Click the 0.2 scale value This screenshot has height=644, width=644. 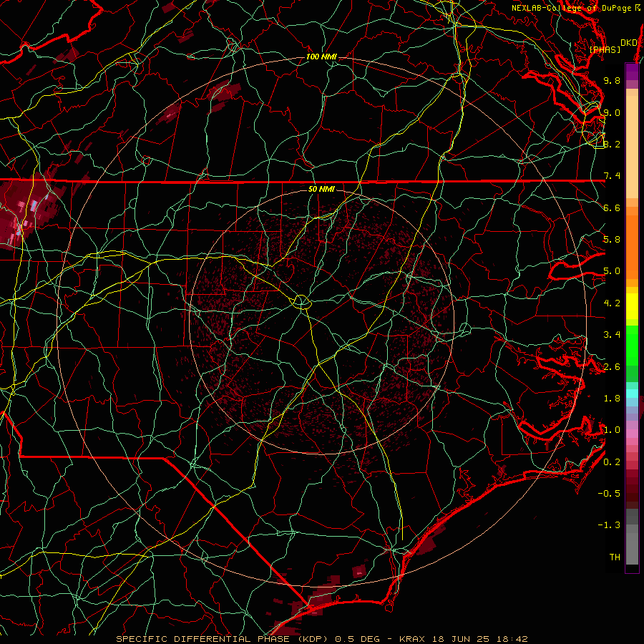pos(612,462)
